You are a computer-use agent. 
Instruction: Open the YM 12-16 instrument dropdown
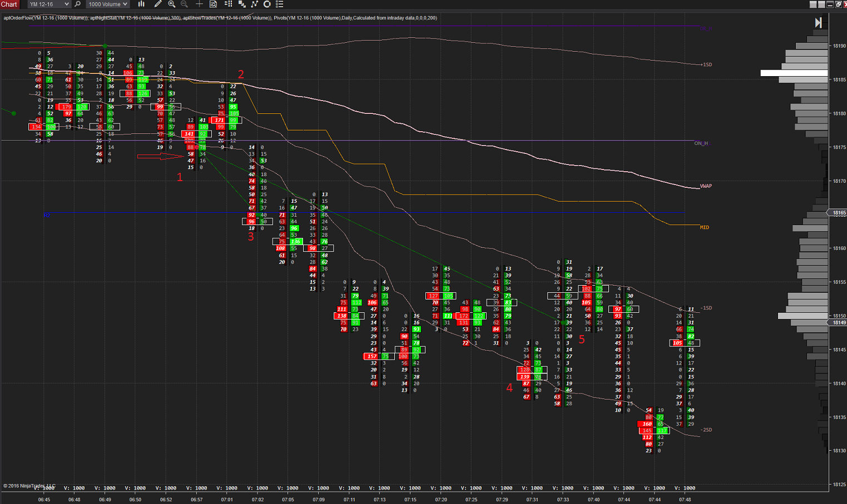click(x=49, y=4)
